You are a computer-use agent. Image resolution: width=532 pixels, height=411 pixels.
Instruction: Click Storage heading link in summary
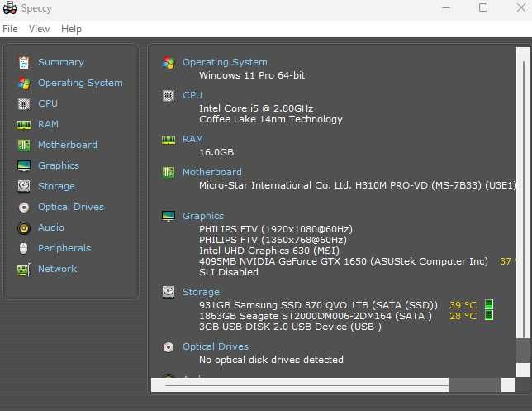pyautogui.click(x=201, y=292)
